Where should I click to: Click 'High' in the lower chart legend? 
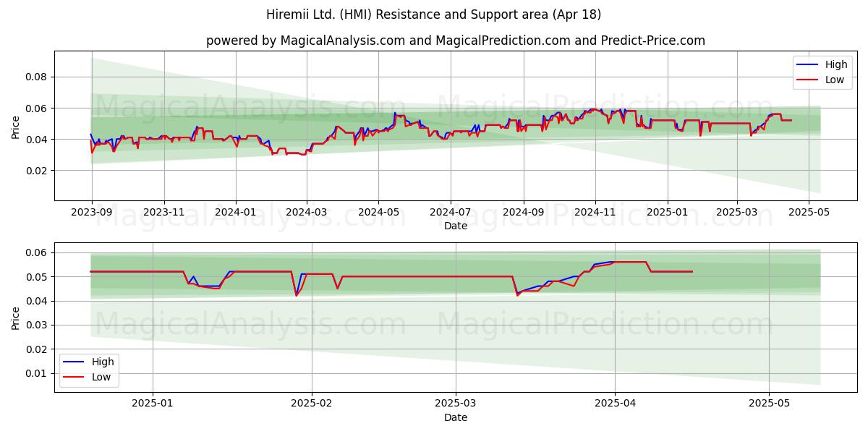click(x=103, y=362)
